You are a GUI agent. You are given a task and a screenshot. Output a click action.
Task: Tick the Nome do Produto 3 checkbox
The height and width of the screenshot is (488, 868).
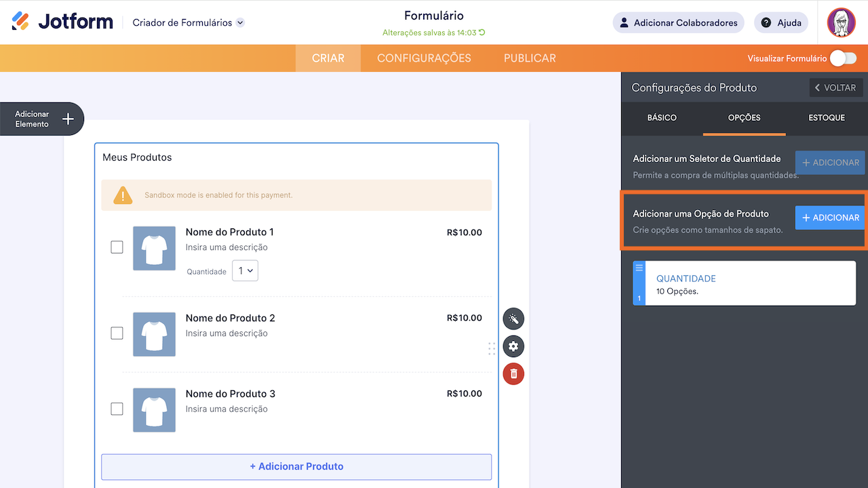coord(117,409)
